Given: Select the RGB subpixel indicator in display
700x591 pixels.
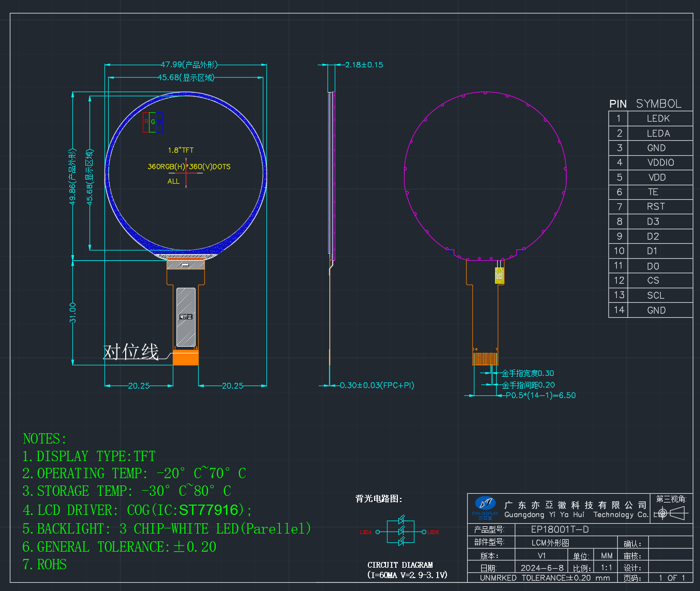Looking at the screenshot, I should tap(153, 122).
